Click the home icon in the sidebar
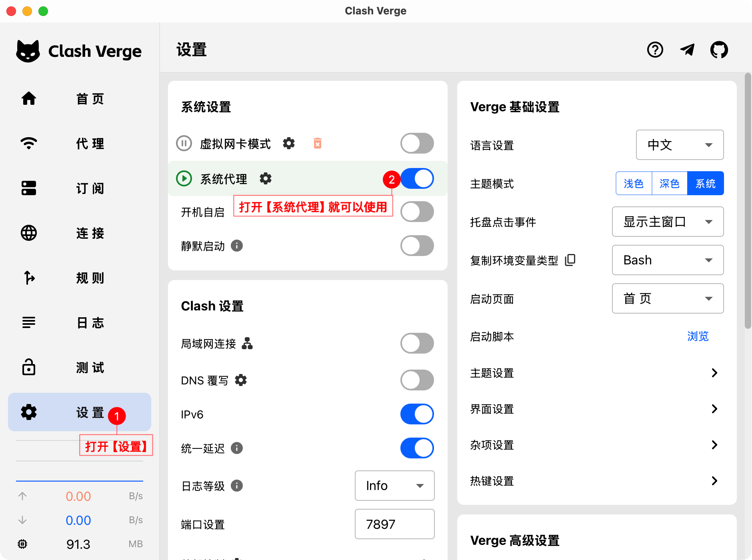This screenshot has height=560, width=752. (x=29, y=98)
